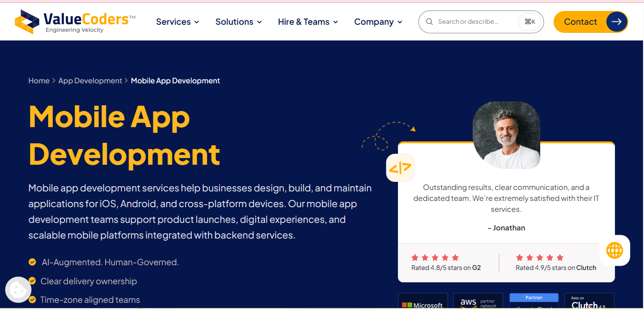The image size is (644, 309).
Task: Click Jonathan's testimonial photo
Action: coord(506,135)
